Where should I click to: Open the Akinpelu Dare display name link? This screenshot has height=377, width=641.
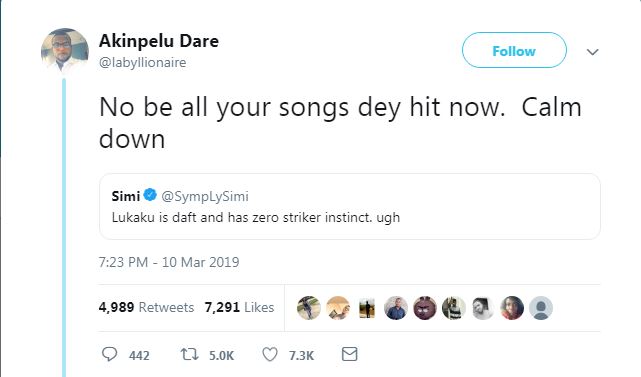click(159, 41)
